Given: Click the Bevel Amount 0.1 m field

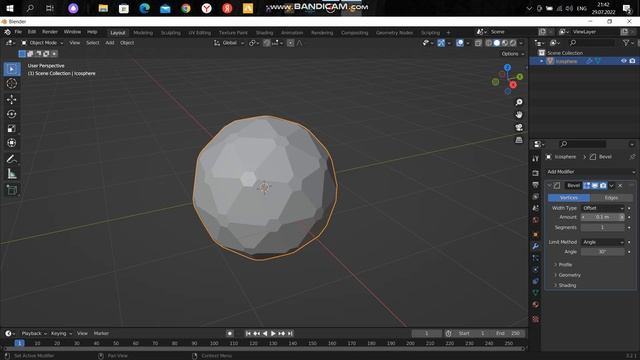Looking at the screenshot, I should pyautogui.click(x=602, y=217).
